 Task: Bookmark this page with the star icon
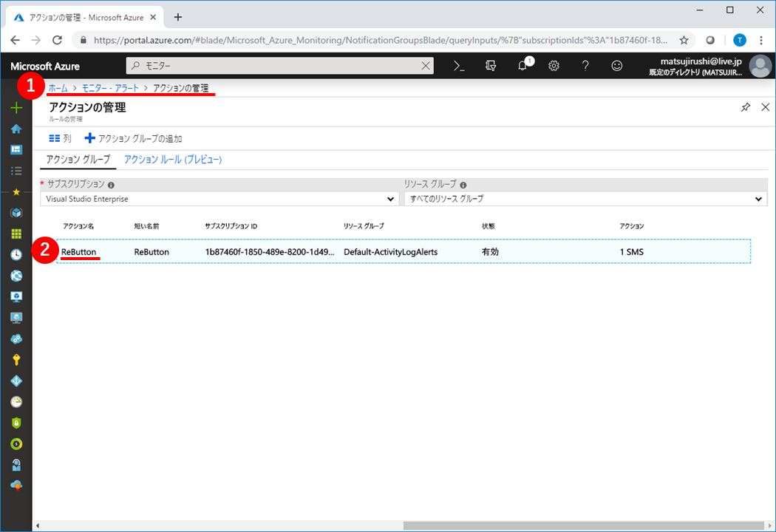(684, 40)
